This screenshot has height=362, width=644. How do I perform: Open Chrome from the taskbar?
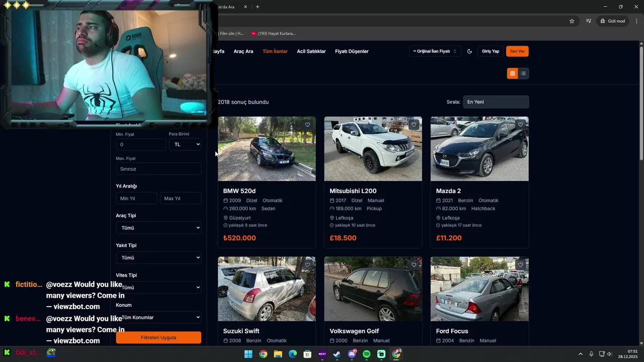(x=263, y=354)
